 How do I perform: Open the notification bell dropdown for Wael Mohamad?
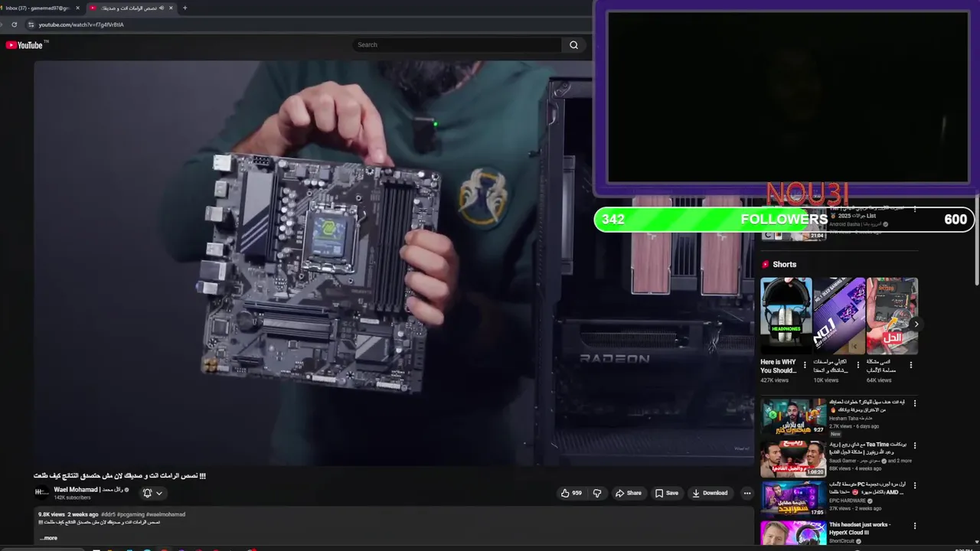tap(152, 493)
